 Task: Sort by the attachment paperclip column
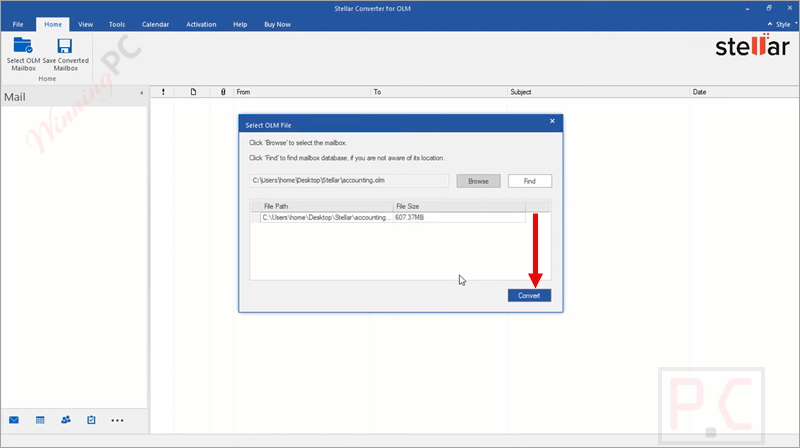coord(223,92)
